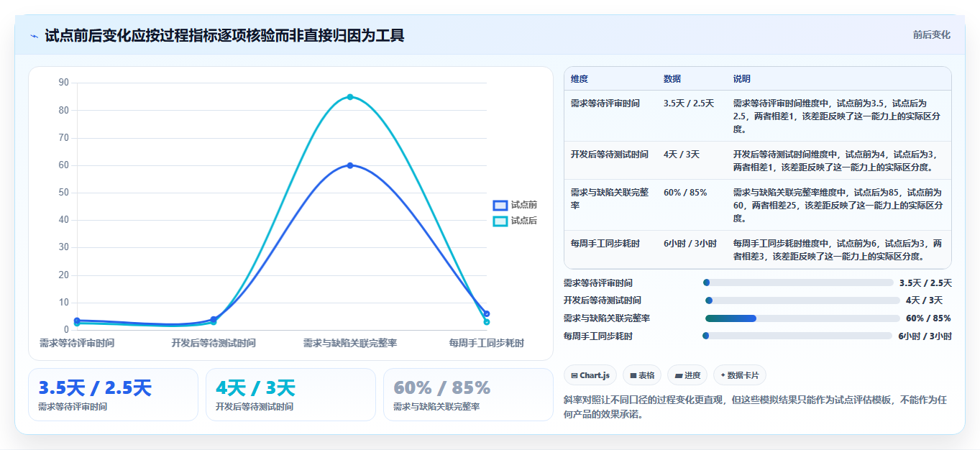Image resolution: width=980 pixels, height=450 pixels.
Task: Click the 需求等待评审时间 progress bar
Action: click(x=798, y=283)
